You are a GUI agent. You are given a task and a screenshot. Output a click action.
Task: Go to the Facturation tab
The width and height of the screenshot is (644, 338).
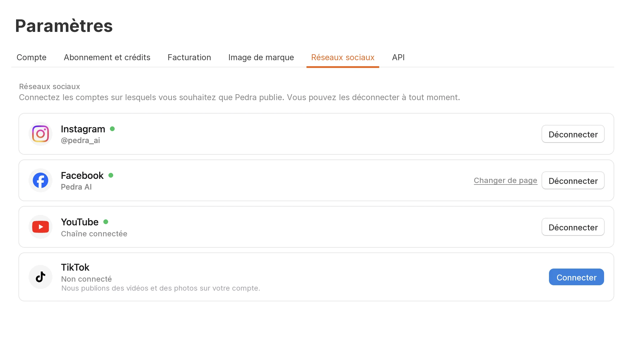coord(189,57)
